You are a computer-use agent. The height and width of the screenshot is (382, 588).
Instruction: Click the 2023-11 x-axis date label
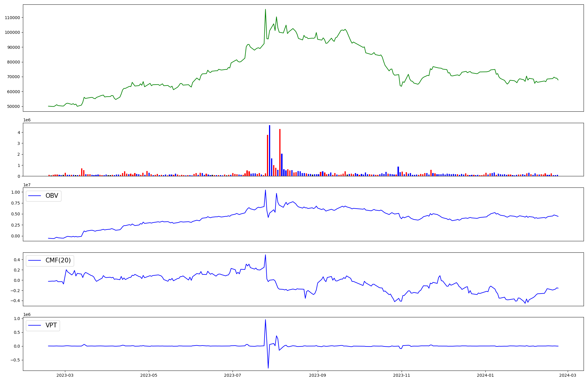pos(401,375)
